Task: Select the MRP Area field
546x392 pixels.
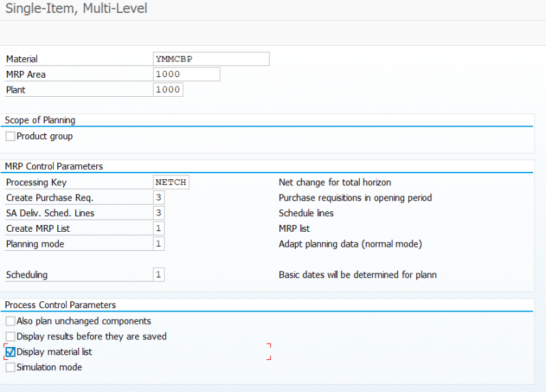Action: click(186, 74)
